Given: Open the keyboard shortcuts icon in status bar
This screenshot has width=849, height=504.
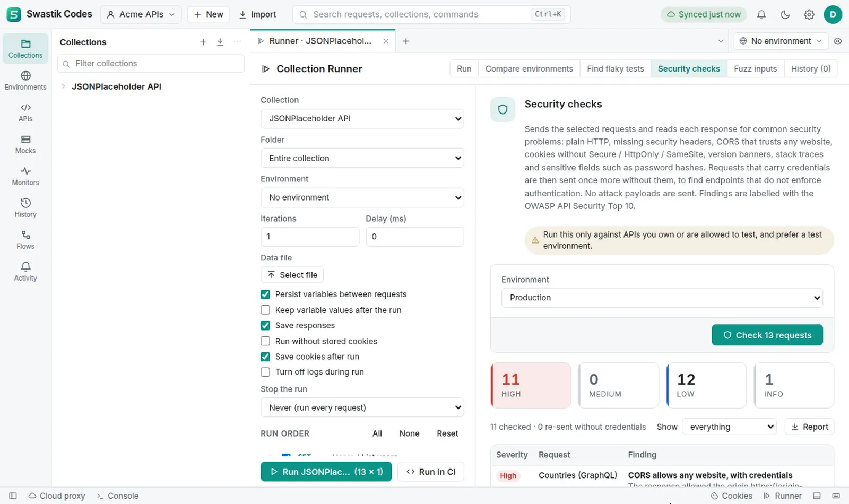Looking at the screenshot, I should tap(836, 496).
